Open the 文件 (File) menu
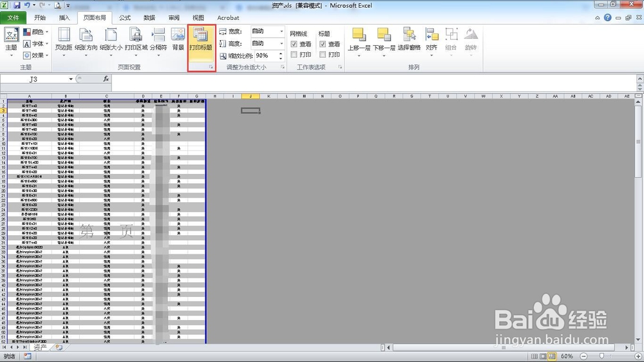Image resolution: width=644 pixels, height=362 pixels. point(13,17)
